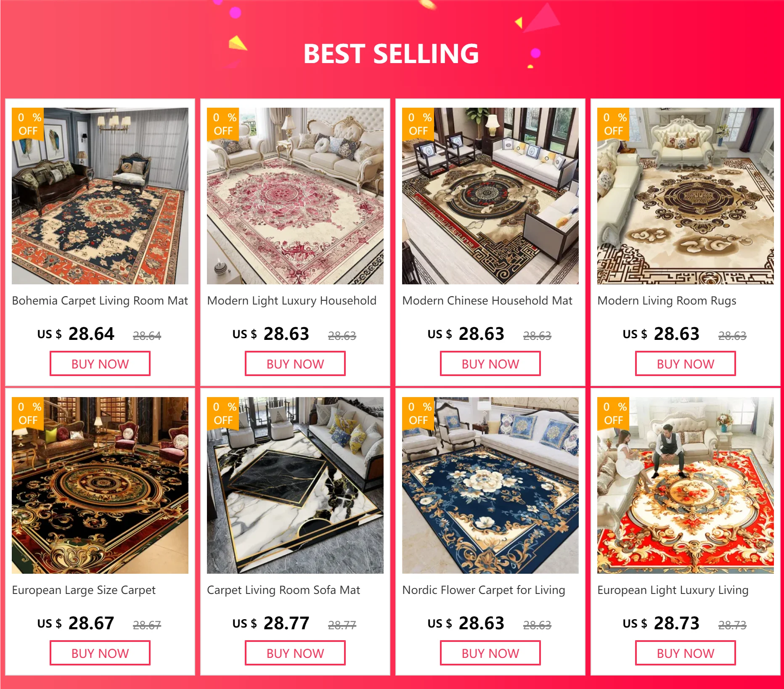784x689 pixels.
Task: Click BUY NOW for Nordic Flower Carpet
Action: [x=490, y=653]
